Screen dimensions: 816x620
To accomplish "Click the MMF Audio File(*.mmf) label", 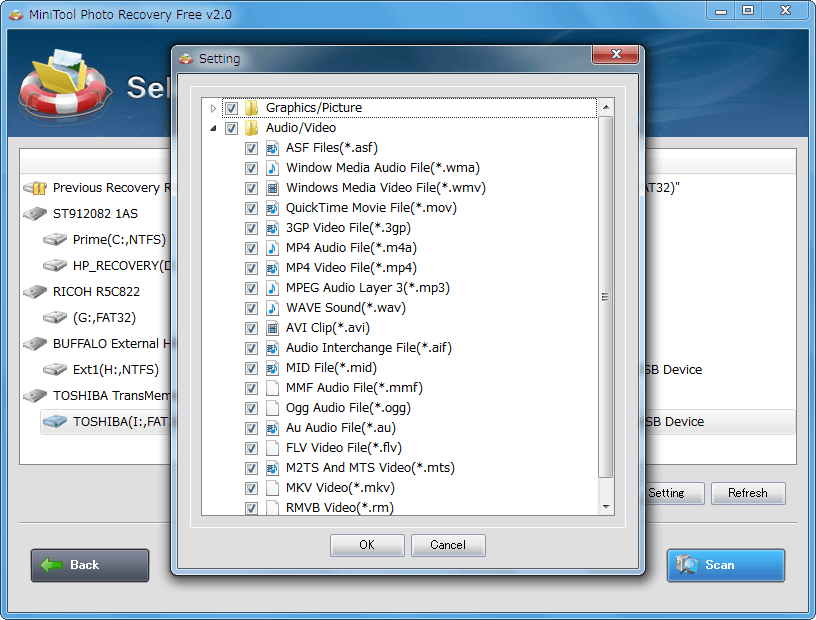I will (354, 388).
